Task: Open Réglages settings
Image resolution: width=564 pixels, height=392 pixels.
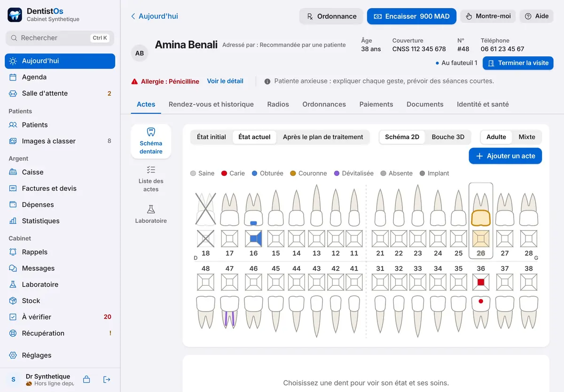Action: [x=60, y=355]
